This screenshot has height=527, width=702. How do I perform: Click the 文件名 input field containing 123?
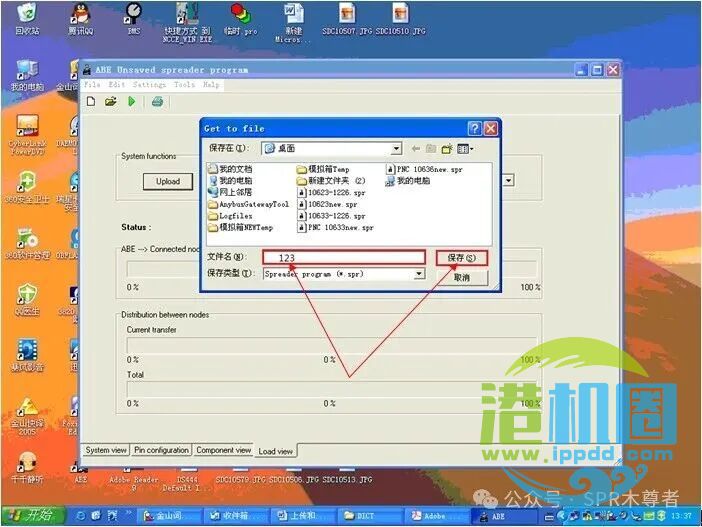coord(344,257)
